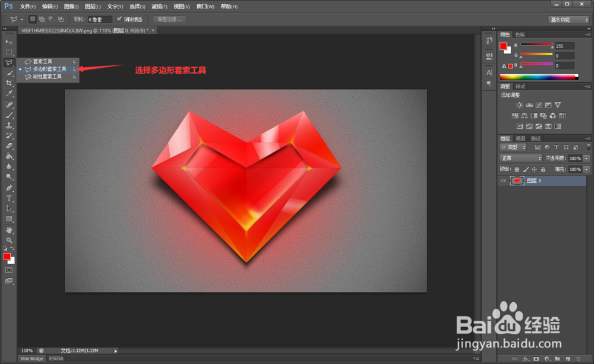
Task: Select the Rectangle shape tool
Action: pyautogui.click(x=9, y=219)
